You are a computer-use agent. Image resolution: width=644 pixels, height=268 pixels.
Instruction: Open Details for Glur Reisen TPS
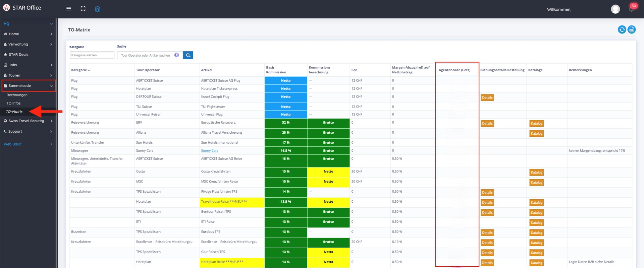[x=487, y=253]
